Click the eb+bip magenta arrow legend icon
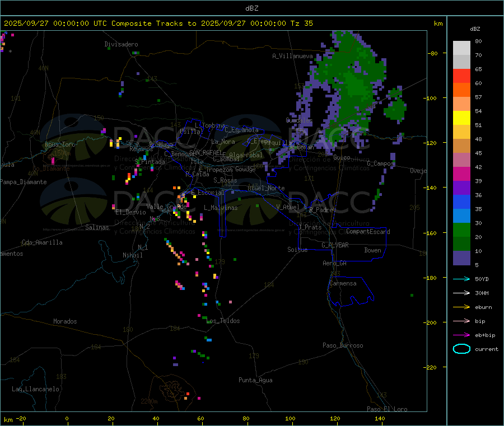This screenshot has height=426, width=504. [461, 335]
